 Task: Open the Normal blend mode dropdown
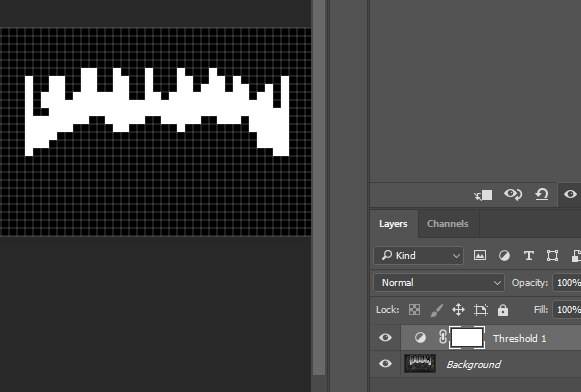pos(439,283)
